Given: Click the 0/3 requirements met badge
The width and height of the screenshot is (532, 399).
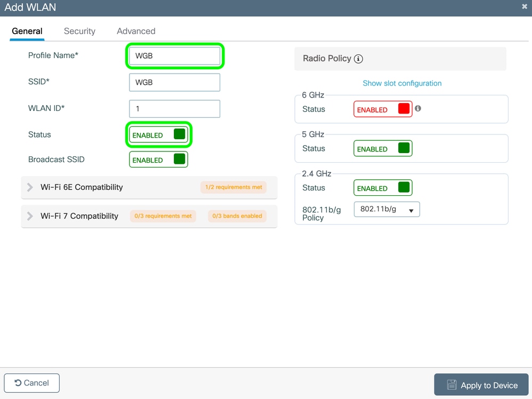Looking at the screenshot, I should pos(163,216).
